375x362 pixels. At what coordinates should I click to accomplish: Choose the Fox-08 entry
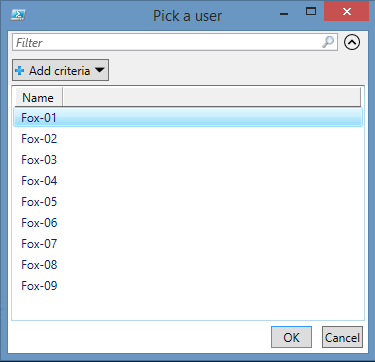(x=188, y=265)
